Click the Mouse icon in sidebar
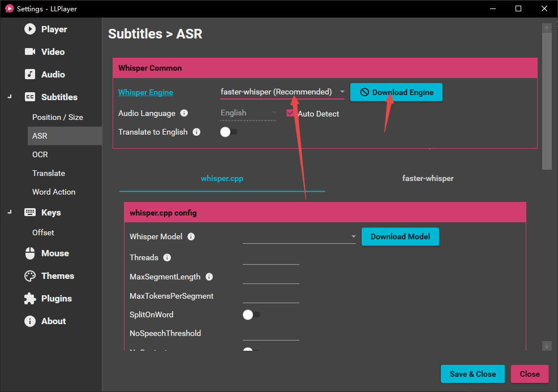 click(30, 253)
